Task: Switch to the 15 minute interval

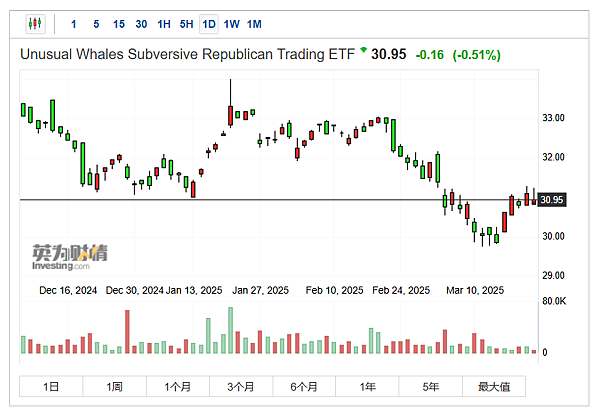Action: point(119,24)
